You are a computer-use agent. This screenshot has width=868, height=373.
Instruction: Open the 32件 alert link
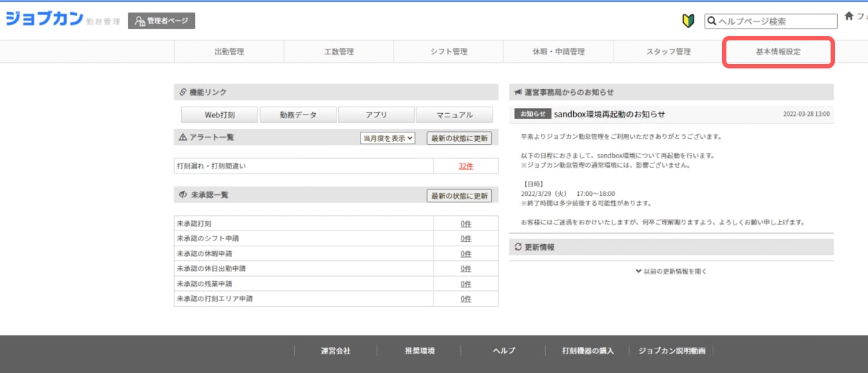(466, 166)
